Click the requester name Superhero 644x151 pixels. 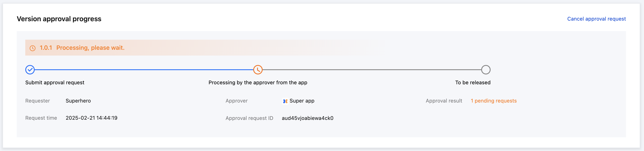[x=78, y=101]
